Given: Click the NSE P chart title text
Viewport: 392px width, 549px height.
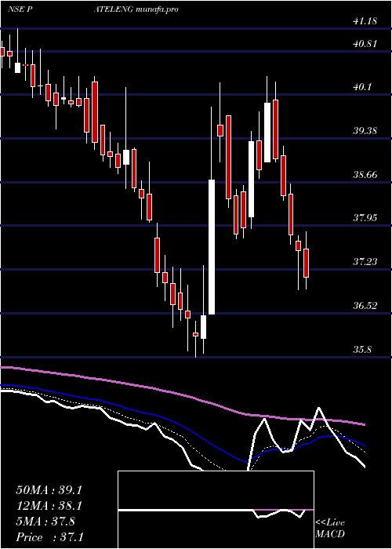Looking at the screenshot, I should tap(20, 9).
